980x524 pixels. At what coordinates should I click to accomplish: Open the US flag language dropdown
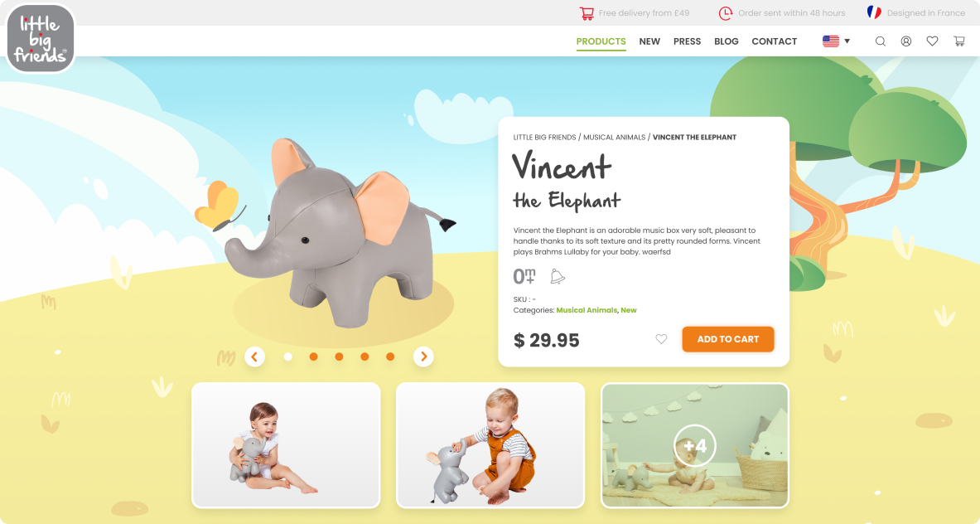click(x=831, y=41)
